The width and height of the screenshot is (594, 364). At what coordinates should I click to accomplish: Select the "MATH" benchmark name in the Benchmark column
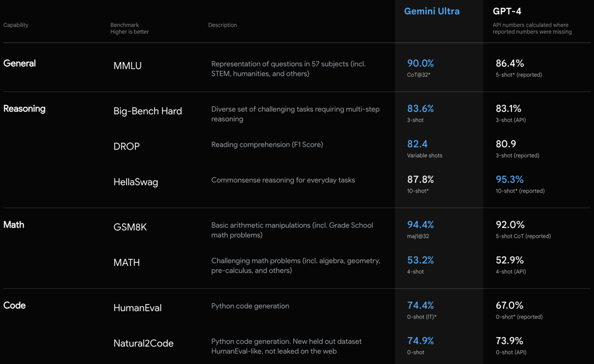(126, 262)
